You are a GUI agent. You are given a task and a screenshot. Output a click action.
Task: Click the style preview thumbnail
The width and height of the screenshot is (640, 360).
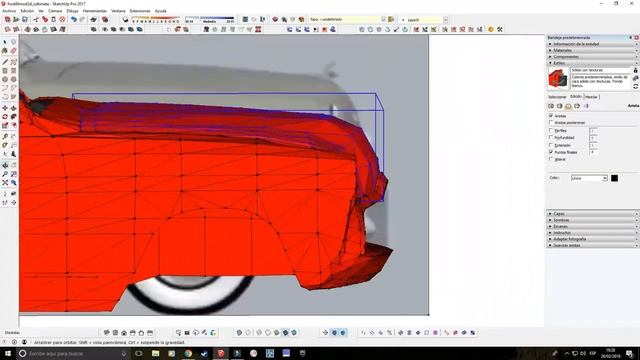pyautogui.click(x=558, y=78)
